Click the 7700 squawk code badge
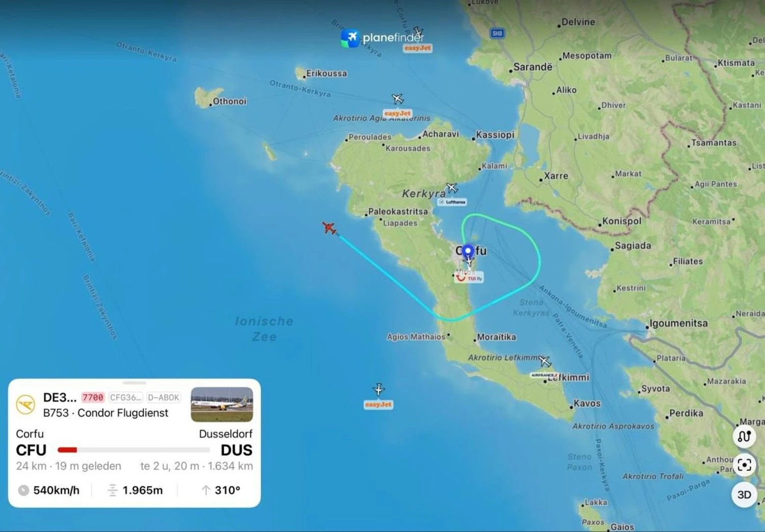Image resolution: width=765 pixels, height=532 pixels. pos(93,397)
